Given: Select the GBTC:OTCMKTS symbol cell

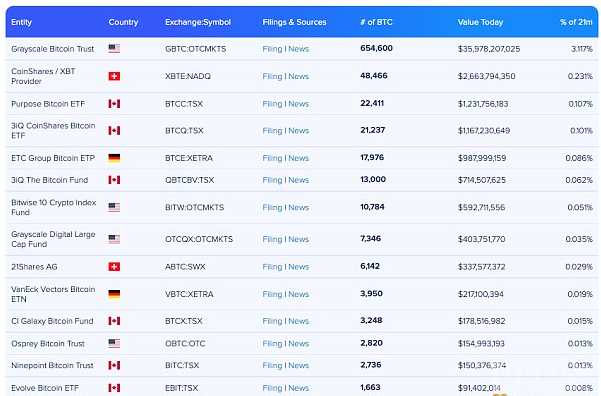Looking at the screenshot, I should point(195,49).
